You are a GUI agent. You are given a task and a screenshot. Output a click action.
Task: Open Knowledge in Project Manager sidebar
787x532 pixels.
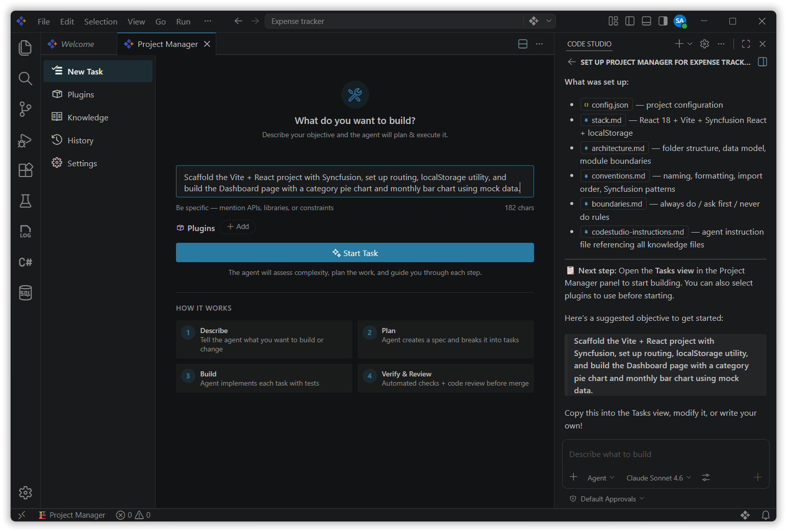98,117
